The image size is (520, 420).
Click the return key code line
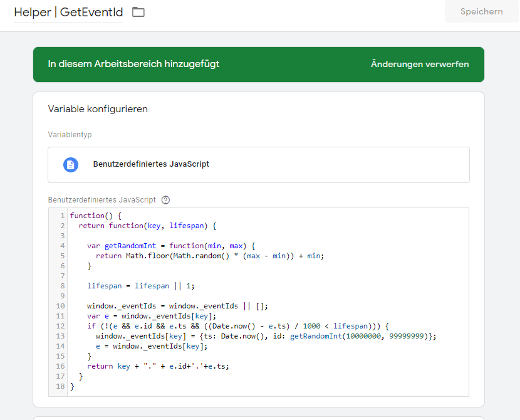tap(158, 366)
